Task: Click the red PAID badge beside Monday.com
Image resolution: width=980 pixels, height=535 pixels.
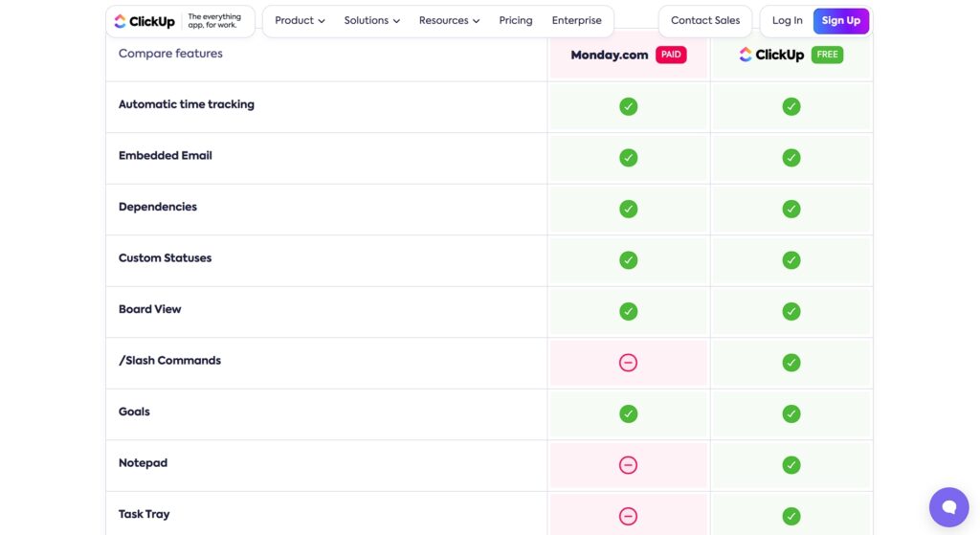Action: (671, 55)
